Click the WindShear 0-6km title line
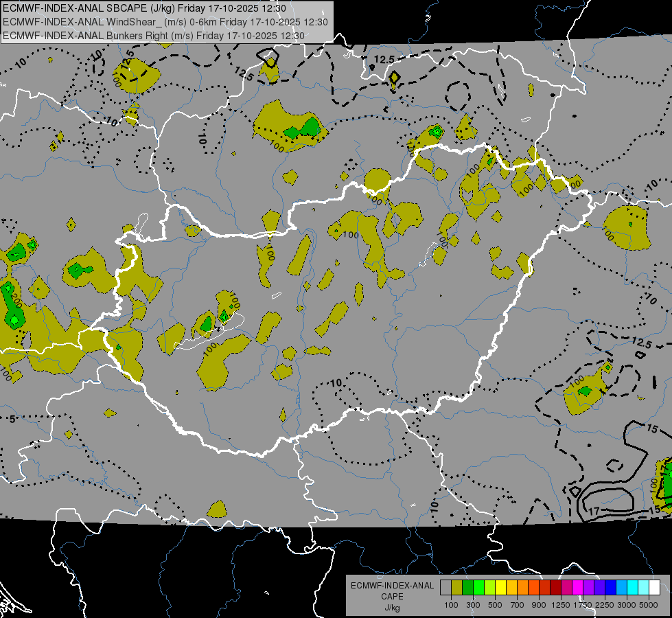672x618 pixels. coord(165,22)
